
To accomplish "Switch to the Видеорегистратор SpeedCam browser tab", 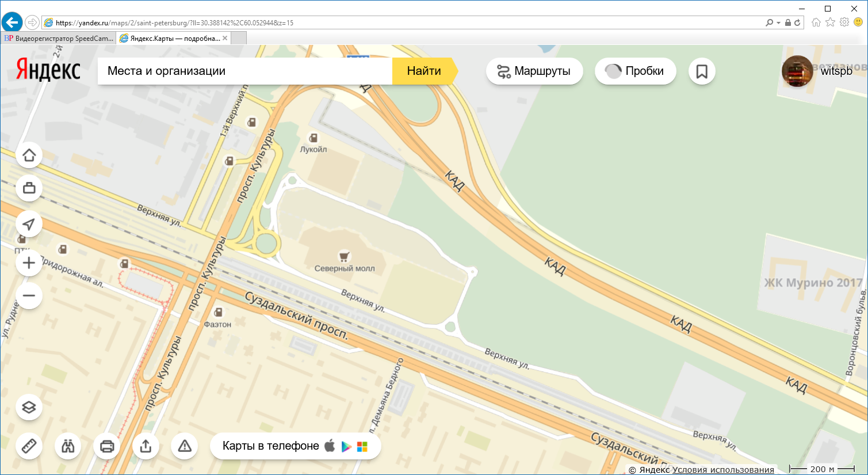I will (x=59, y=39).
